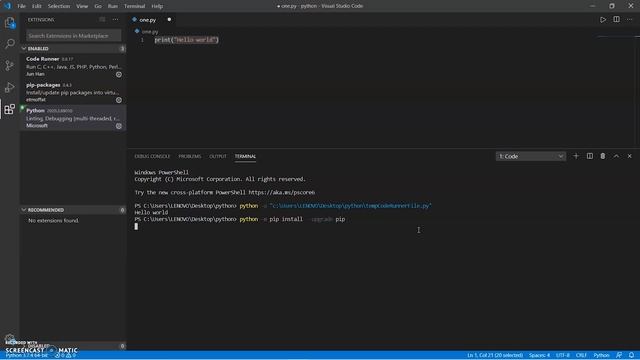Split the editor to the right

tap(616, 20)
